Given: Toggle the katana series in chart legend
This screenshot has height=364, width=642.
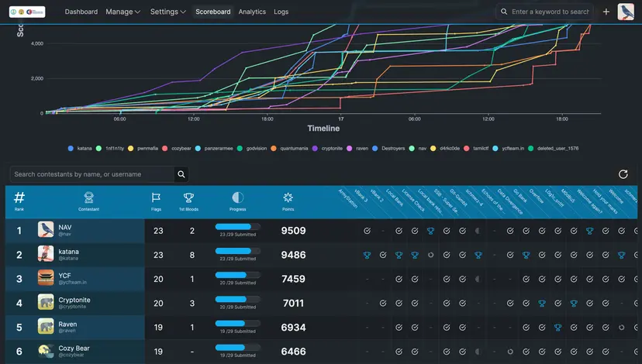Looking at the screenshot, I should pos(80,149).
